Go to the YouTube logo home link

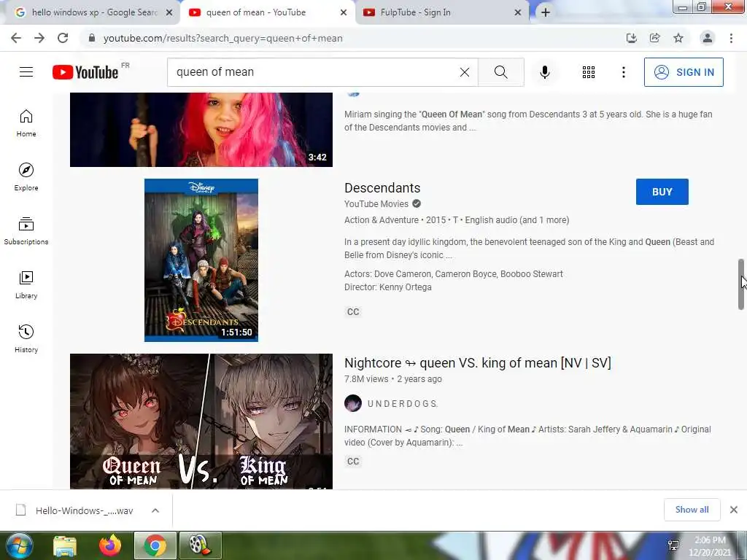(x=86, y=72)
